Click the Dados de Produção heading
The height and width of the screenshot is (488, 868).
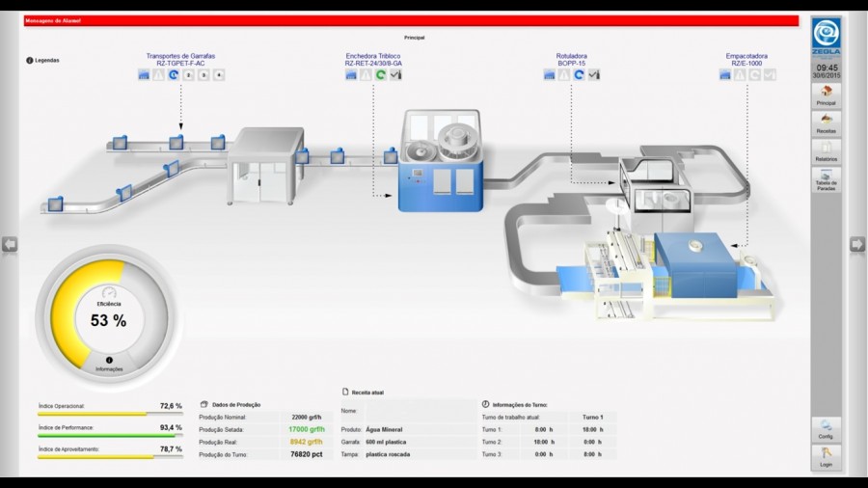coord(236,405)
